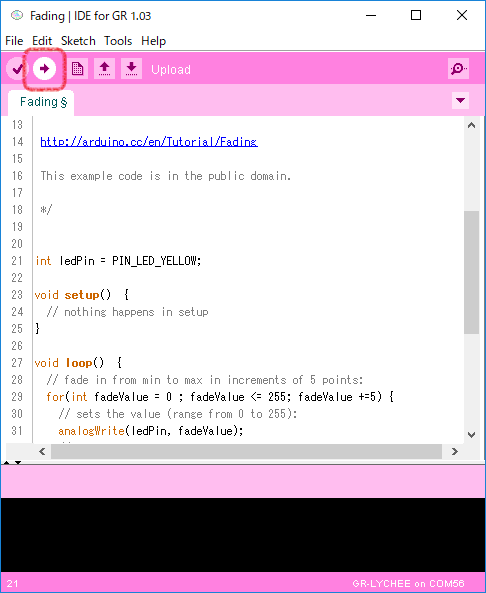Click the black console output area
Viewport: 486px width, 593px height.
tap(243, 535)
